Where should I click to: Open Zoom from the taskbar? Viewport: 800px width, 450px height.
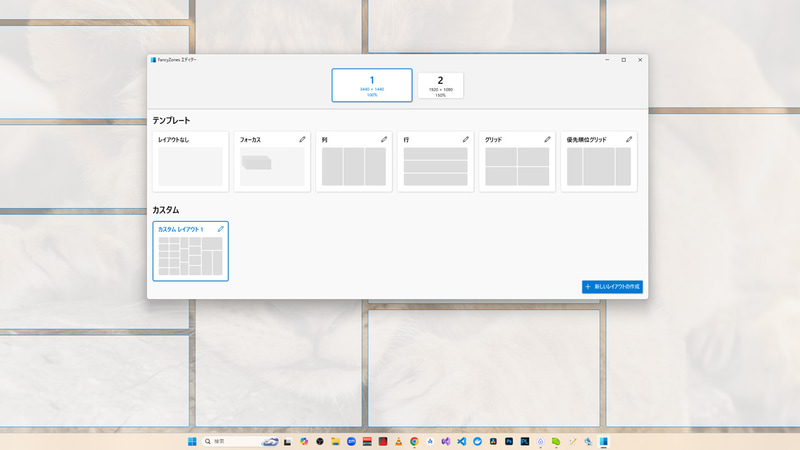point(351,441)
